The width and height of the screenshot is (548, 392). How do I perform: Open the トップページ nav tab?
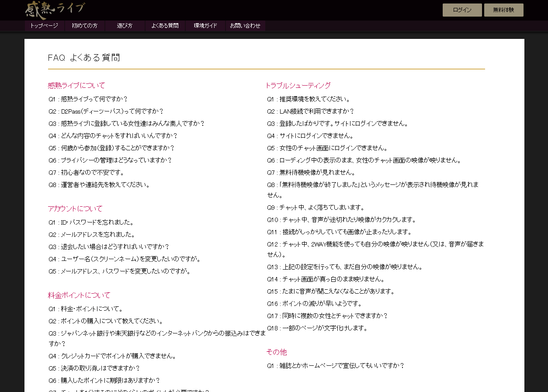click(44, 26)
